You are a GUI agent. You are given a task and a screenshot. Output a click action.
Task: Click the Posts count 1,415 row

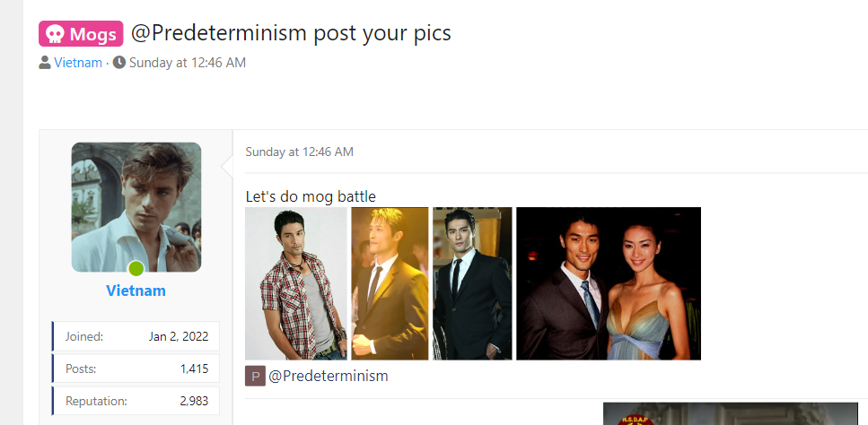[136, 369]
